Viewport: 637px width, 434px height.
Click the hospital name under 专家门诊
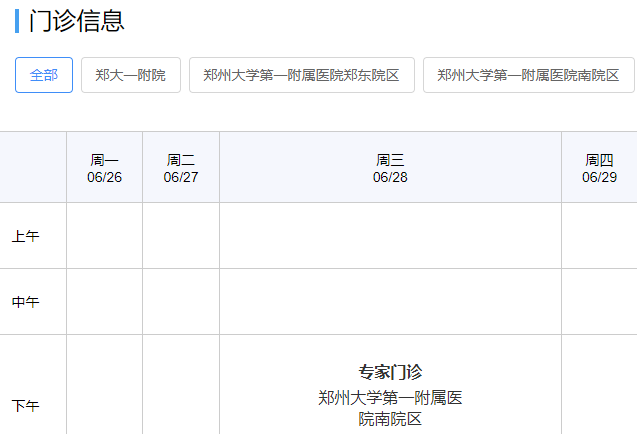pyautogui.click(x=390, y=408)
